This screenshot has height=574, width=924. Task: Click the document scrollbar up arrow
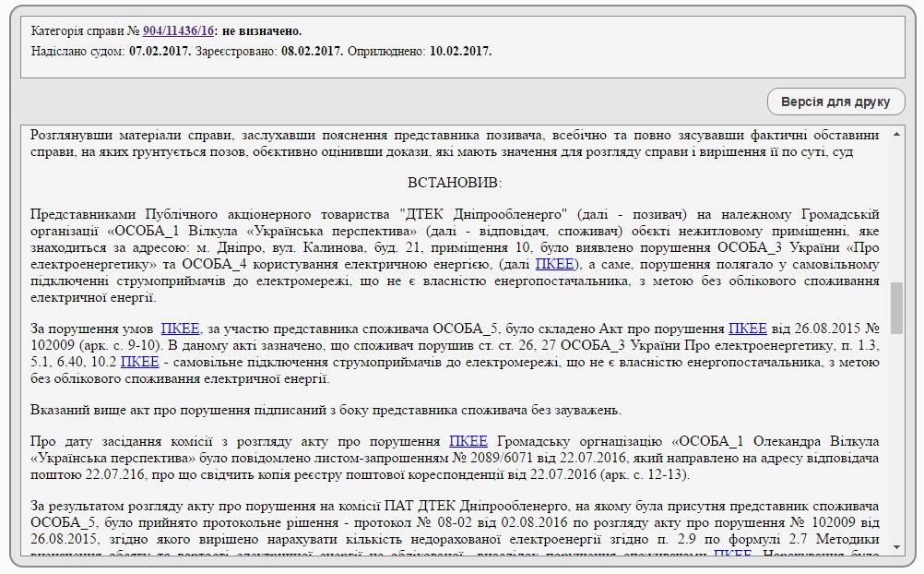pos(896,135)
